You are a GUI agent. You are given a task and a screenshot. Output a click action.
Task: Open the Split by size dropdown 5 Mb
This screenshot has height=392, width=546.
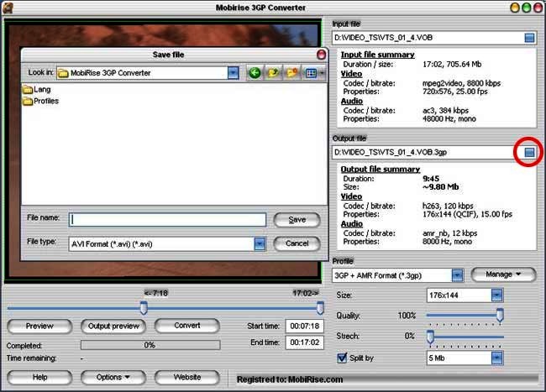click(x=497, y=358)
